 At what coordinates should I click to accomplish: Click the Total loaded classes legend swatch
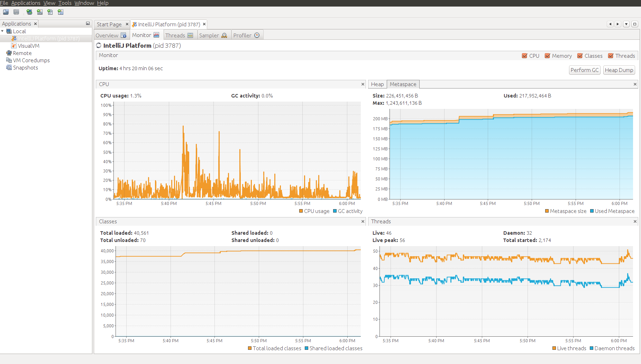[x=250, y=348]
